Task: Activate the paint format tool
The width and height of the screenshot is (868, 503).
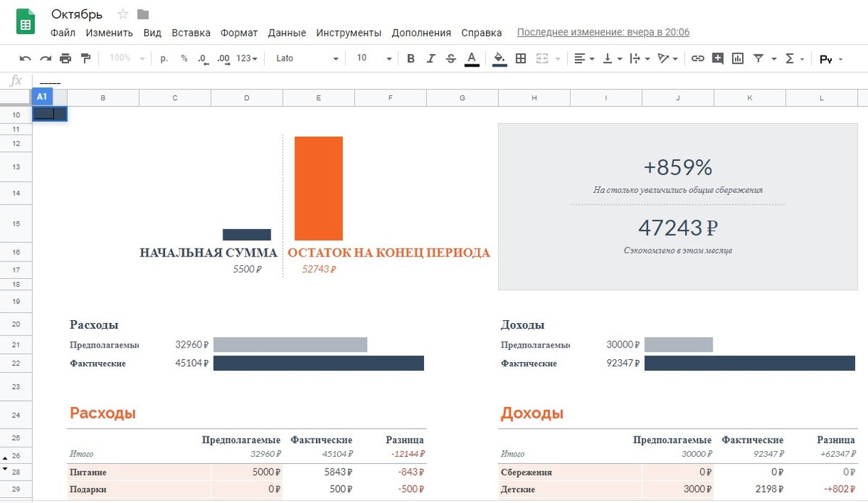Action: (86, 59)
